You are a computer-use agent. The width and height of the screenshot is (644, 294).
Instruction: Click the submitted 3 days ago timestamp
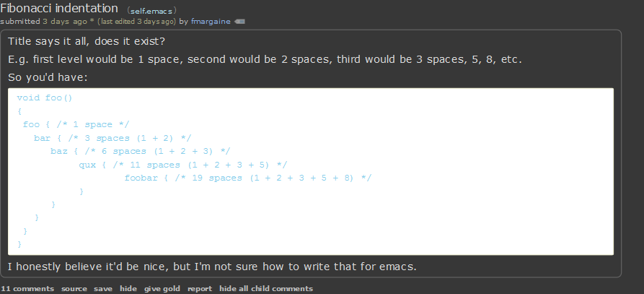coord(43,22)
